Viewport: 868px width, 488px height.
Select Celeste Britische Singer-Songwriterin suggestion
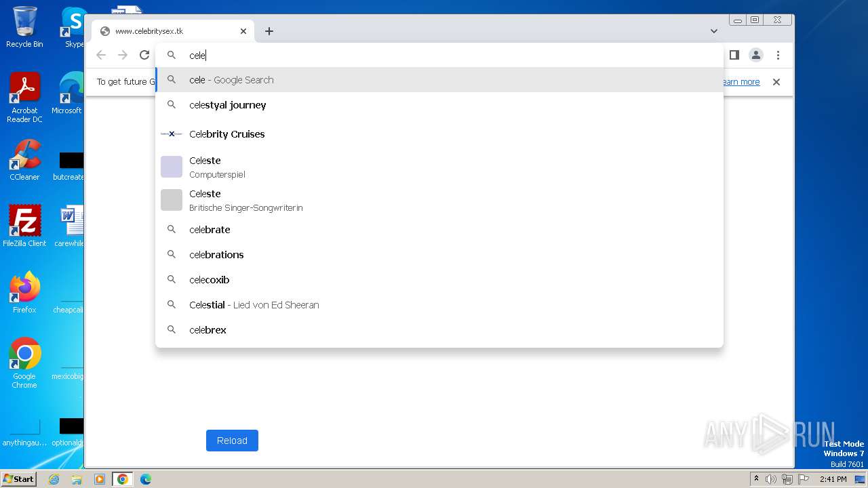coord(439,201)
